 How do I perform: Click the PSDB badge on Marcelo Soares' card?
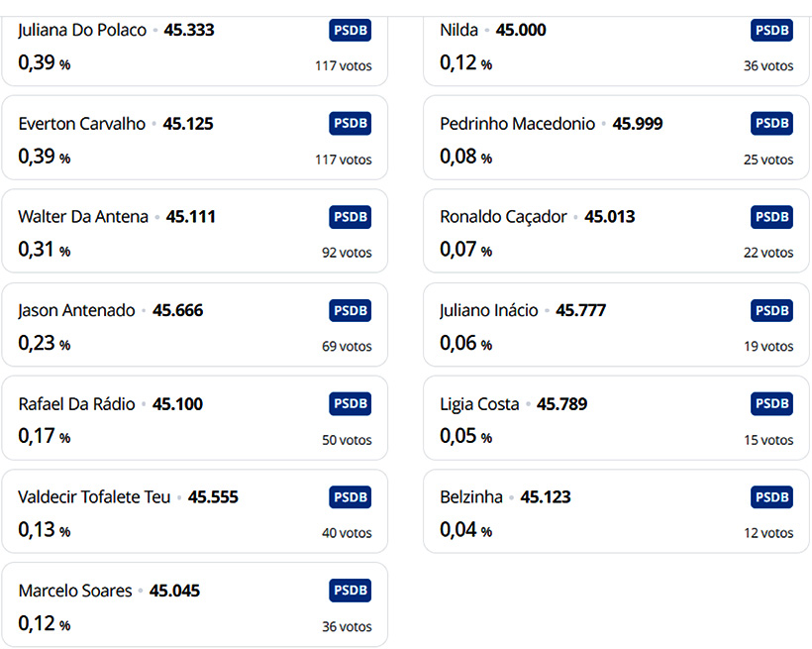point(351,591)
